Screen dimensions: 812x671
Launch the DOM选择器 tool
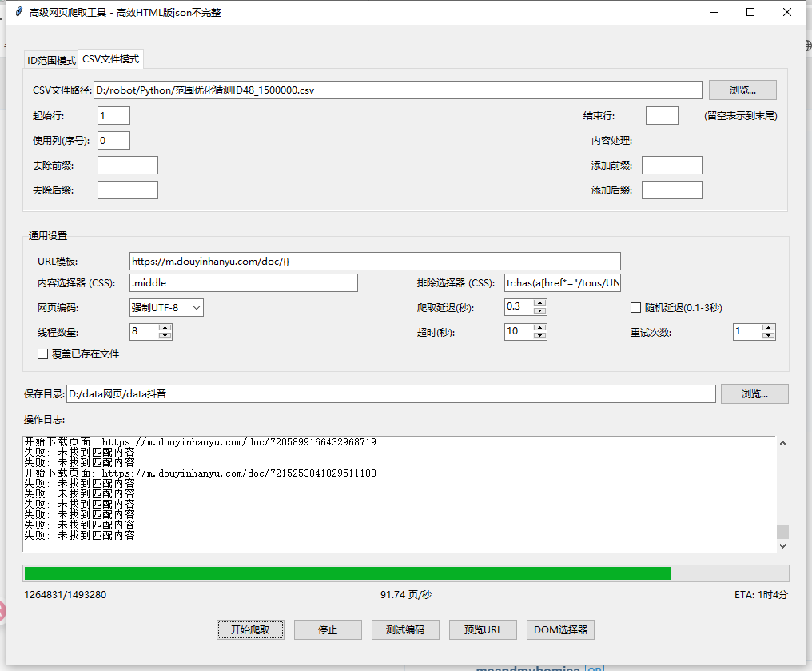560,629
